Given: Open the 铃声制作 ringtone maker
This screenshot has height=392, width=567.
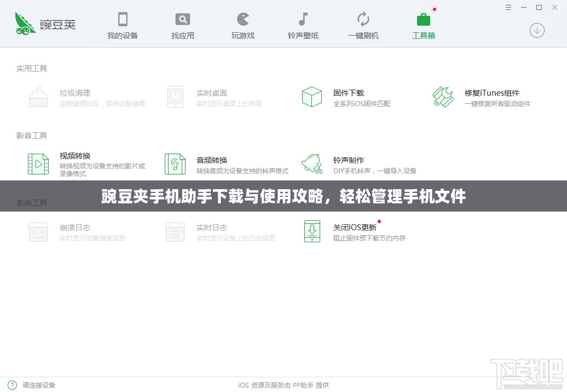Looking at the screenshot, I should tap(349, 160).
